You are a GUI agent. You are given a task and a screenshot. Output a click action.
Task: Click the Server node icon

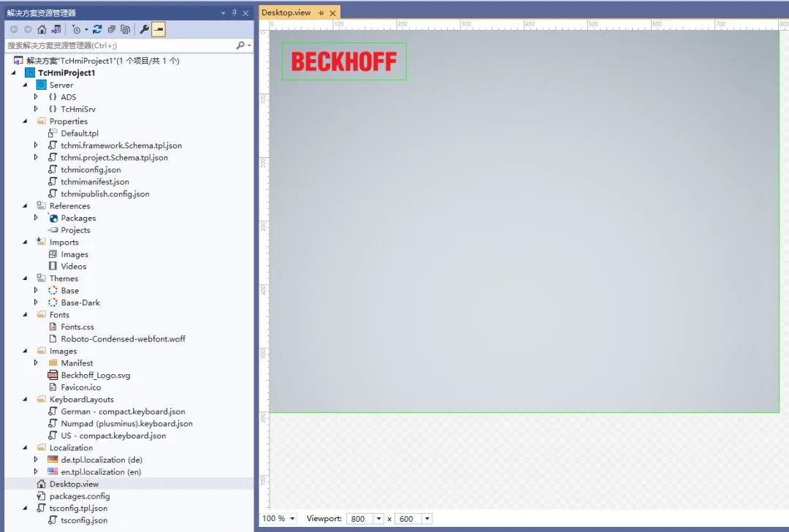point(41,85)
